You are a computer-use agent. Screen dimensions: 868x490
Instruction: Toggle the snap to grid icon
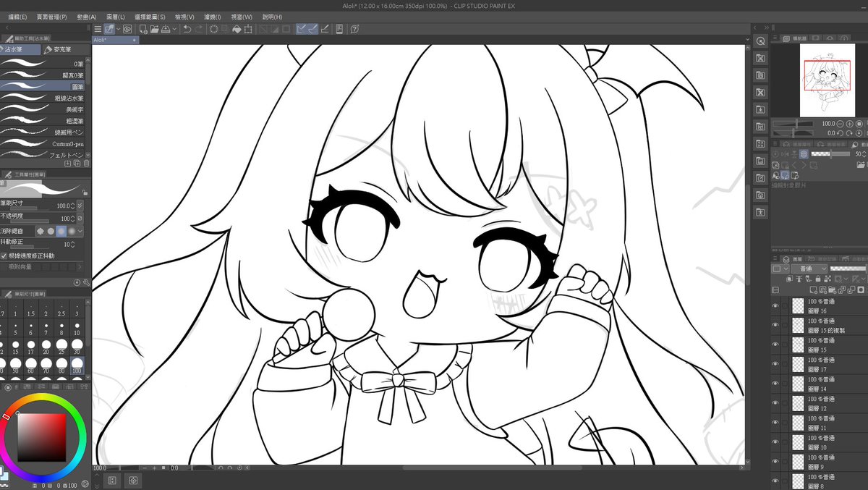coord(325,29)
